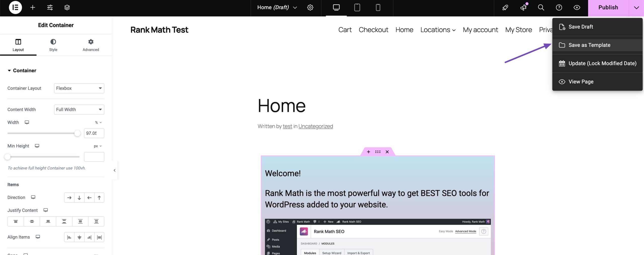Open the Cart nav link

(x=345, y=30)
